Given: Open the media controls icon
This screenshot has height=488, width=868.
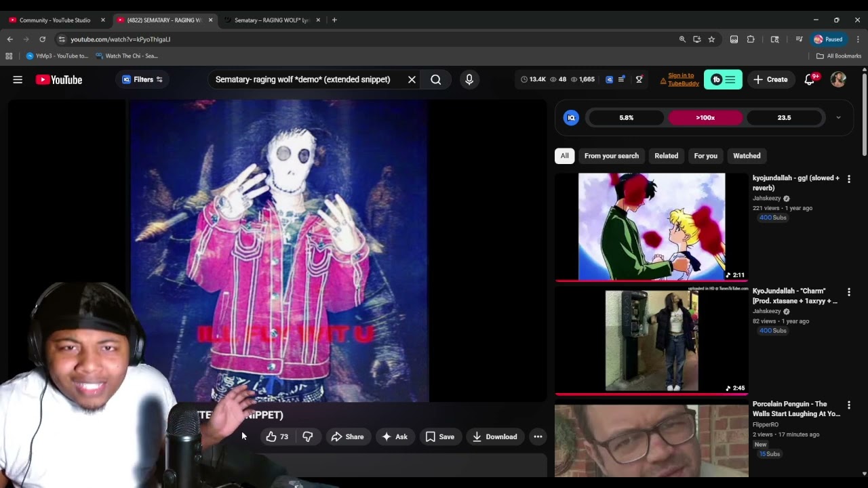Looking at the screenshot, I should (799, 39).
